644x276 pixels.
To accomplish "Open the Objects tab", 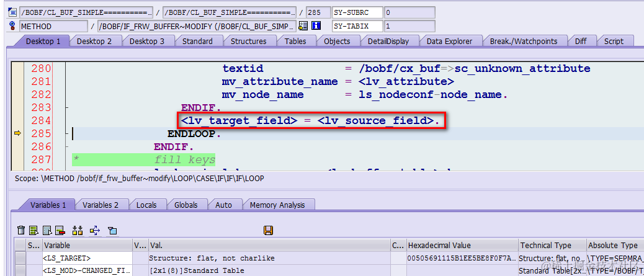I will [337, 41].
